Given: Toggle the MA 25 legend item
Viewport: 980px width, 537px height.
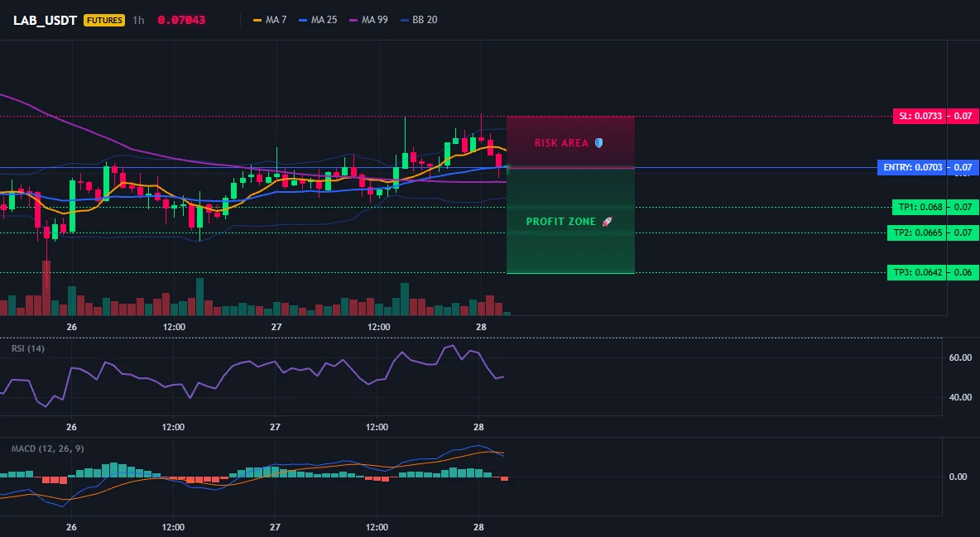Looking at the screenshot, I should pyautogui.click(x=318, y=20).
